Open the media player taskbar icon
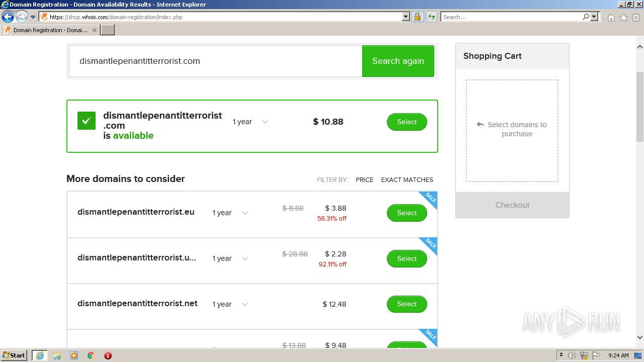Image resolution: width=644 pixels, height=362 pixels. [74, 355]
